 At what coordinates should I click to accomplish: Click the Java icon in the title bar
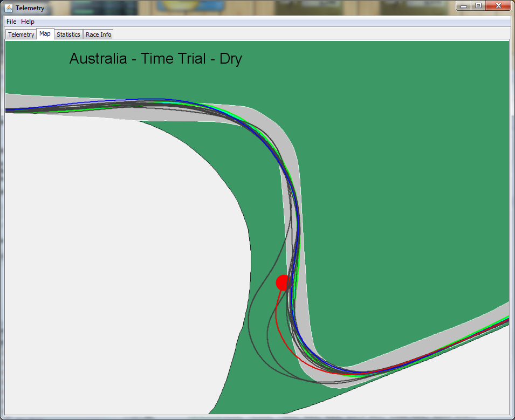[x=9, y=8]
